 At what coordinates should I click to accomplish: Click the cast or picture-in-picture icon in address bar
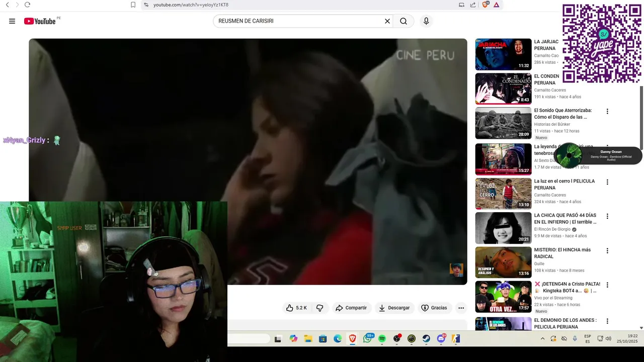click(461, 5)
